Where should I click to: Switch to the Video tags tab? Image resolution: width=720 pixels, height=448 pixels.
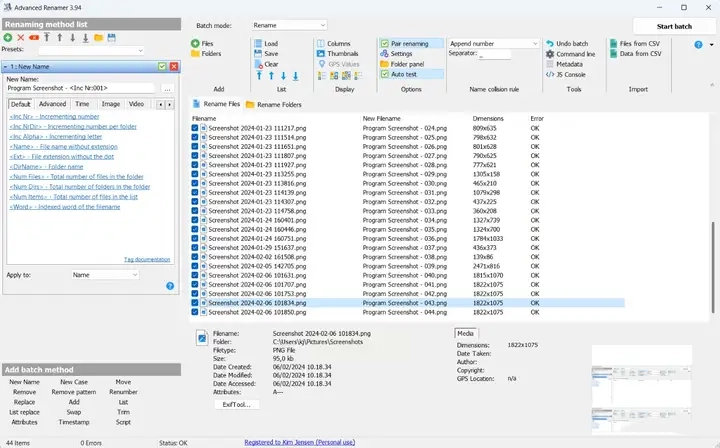point(136,104)
